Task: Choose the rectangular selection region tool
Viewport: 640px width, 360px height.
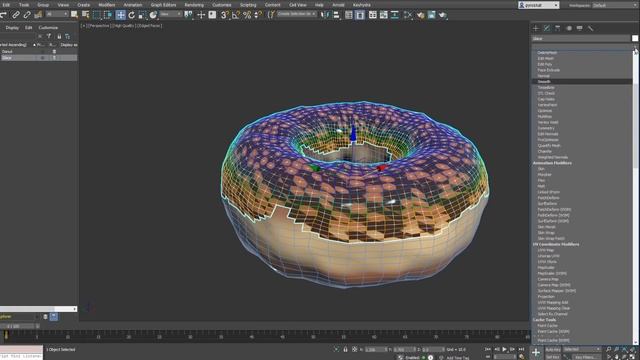Action: click(97, 15)
